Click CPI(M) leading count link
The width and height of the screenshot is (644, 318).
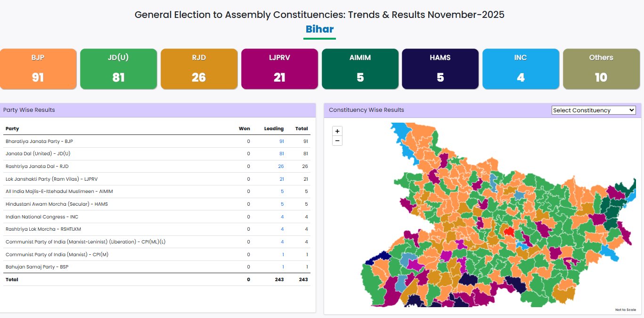click(283, 254)
